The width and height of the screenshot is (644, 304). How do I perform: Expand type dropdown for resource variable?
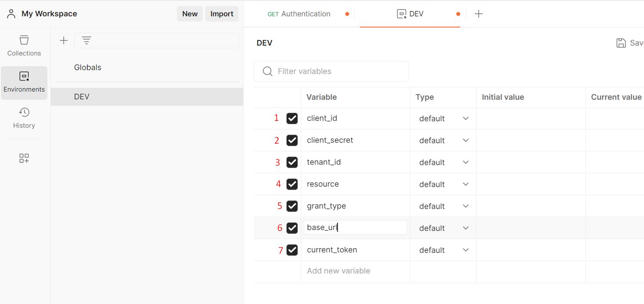[x=443, y=184]
